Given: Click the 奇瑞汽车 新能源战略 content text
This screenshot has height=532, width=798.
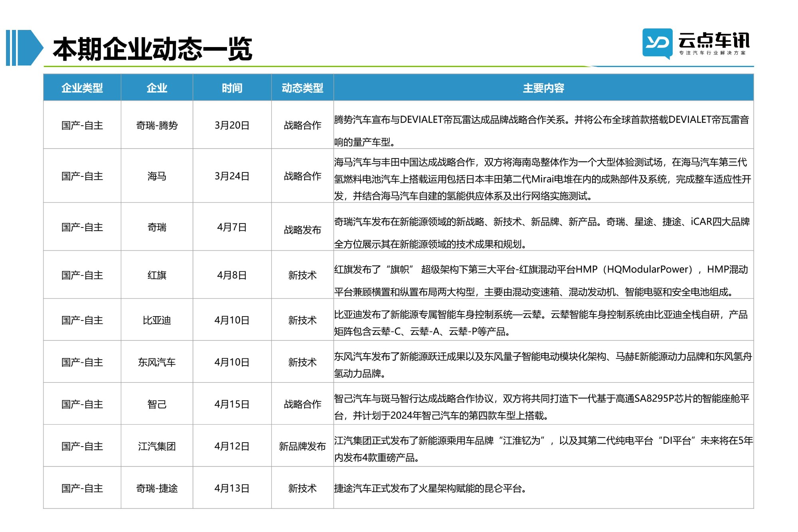Looking at the screenshot, I should (542, 233).
